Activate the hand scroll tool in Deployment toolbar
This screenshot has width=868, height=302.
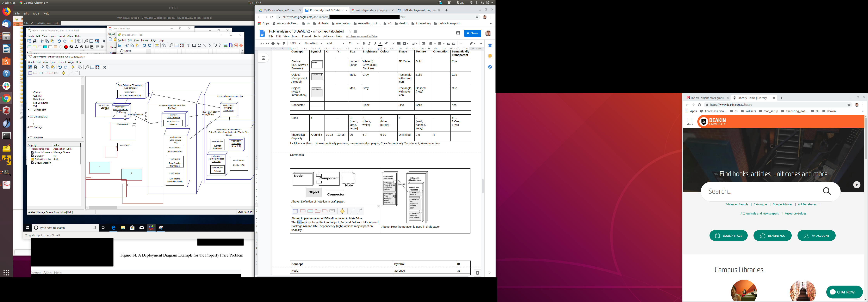pos(80,67)
